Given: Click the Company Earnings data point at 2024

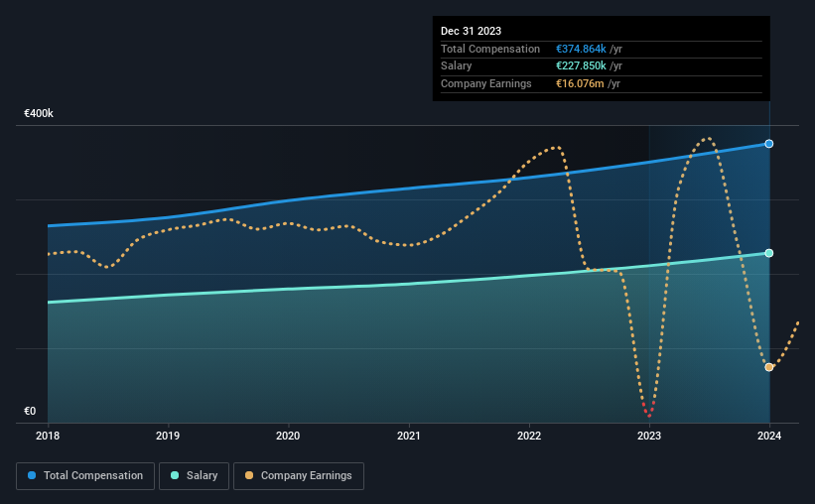Looking at the screenshot, I should coord(769,367).
